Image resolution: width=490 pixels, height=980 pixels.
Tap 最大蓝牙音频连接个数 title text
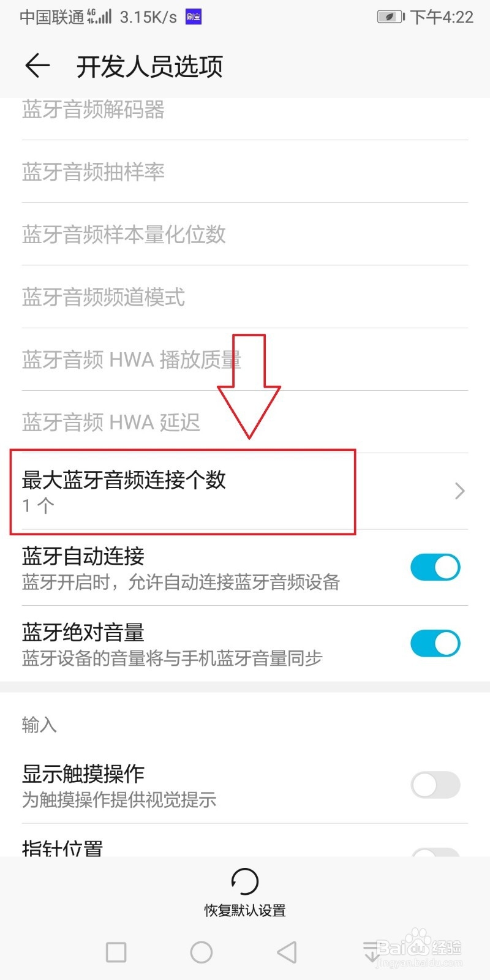point(124,480)
